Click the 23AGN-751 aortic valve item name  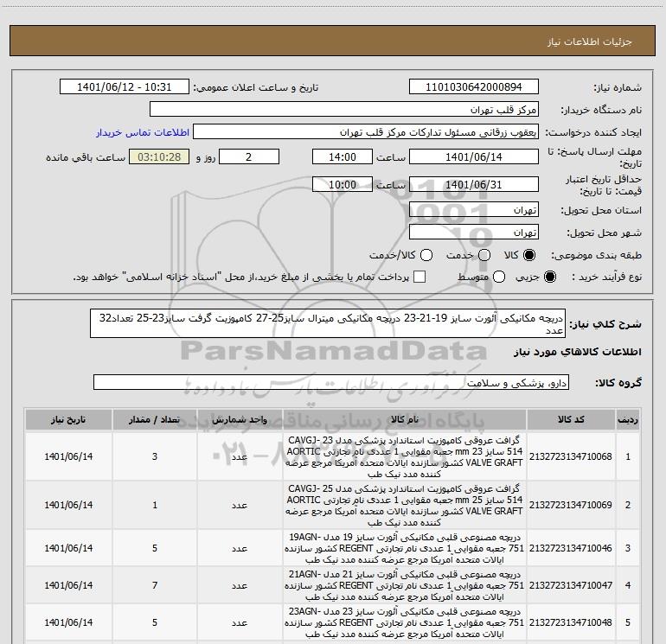coord(404,622)
